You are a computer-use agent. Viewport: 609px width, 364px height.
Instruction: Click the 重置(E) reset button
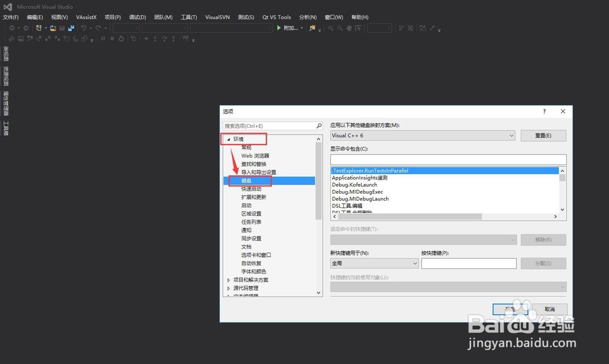[x=543, y=135]
